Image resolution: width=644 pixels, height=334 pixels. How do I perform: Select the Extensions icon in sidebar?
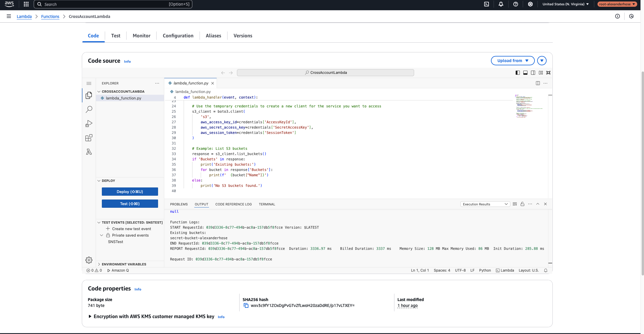(x=89, y=138)
